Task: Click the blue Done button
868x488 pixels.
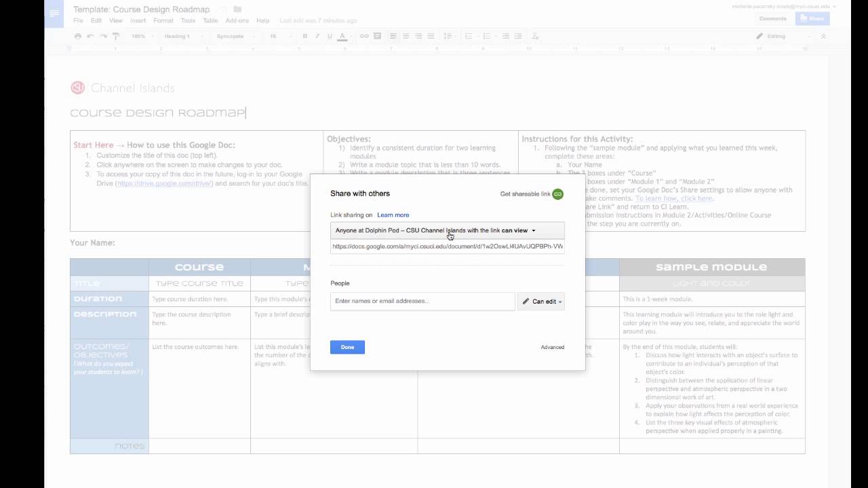Action: [x=347, y=347]
